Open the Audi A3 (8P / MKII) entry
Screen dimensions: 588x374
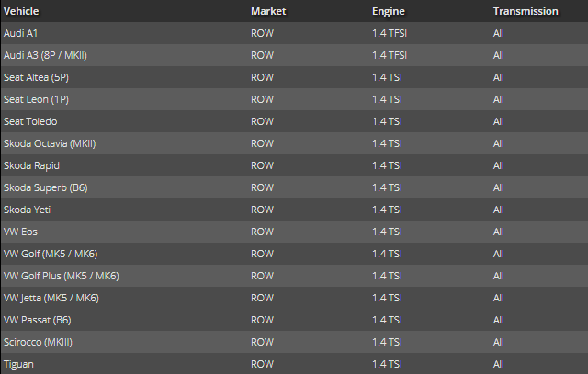click(x=45, y=55)
